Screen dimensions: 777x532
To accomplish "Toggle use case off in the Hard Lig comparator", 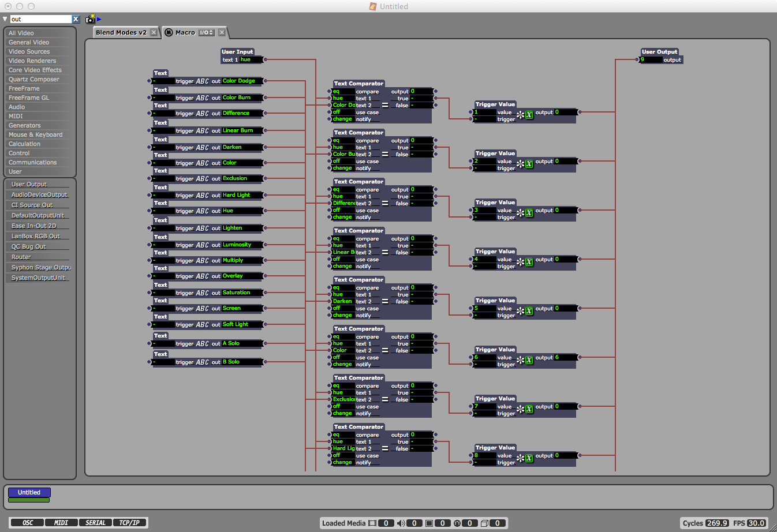I will coord(343,455).
